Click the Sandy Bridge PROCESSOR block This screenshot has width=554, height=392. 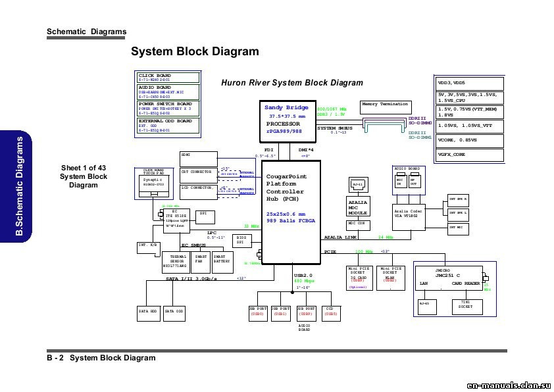pos(288,122)
